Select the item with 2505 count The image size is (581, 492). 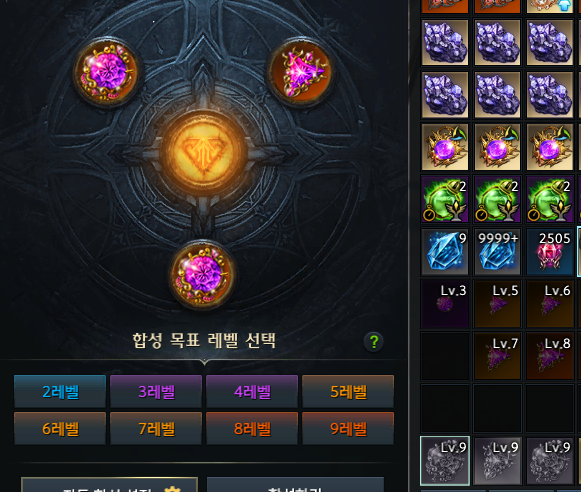550,252
